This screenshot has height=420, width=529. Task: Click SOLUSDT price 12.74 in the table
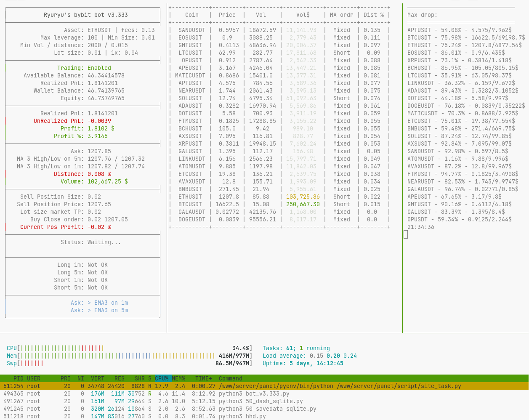tap(227, 98)
